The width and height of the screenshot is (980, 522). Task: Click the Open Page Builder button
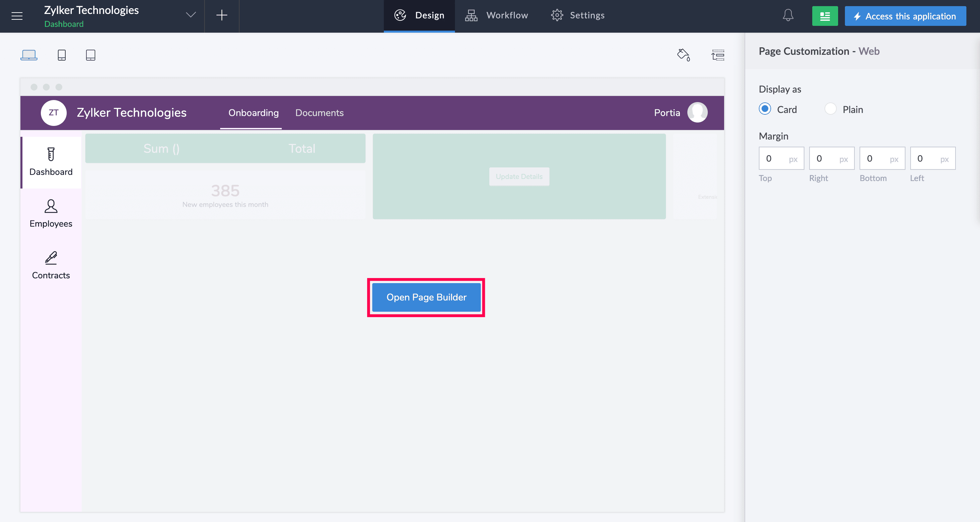point(426,297)
